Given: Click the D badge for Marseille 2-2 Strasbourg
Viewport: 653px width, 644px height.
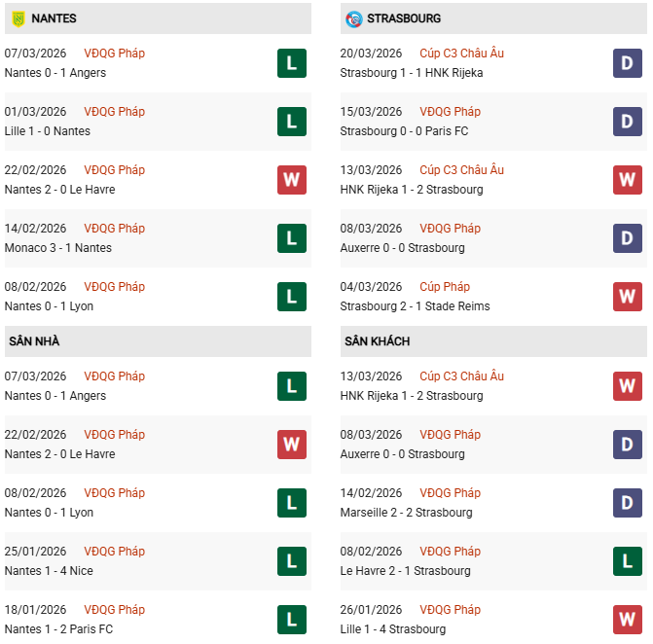Looking at the screenshot, I should [628, 503].
